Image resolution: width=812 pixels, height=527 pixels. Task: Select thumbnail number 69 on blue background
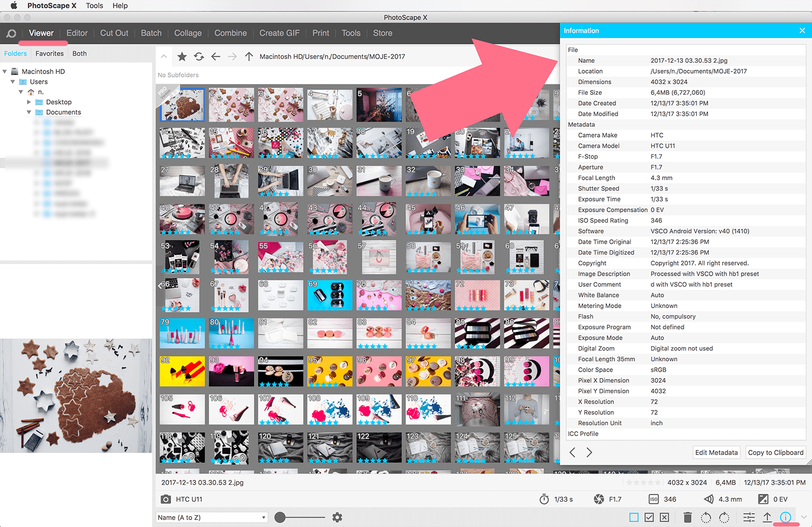tap(330, 296)
